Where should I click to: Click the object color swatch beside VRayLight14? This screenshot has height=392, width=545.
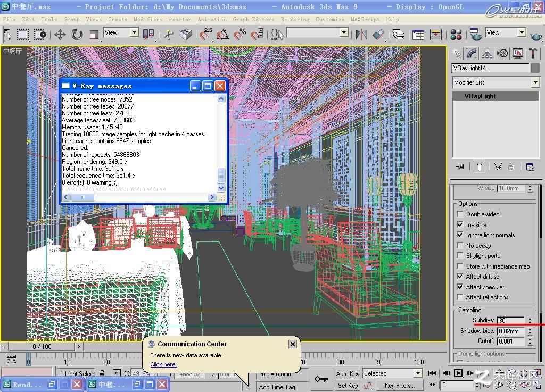[x=535, y=68]
